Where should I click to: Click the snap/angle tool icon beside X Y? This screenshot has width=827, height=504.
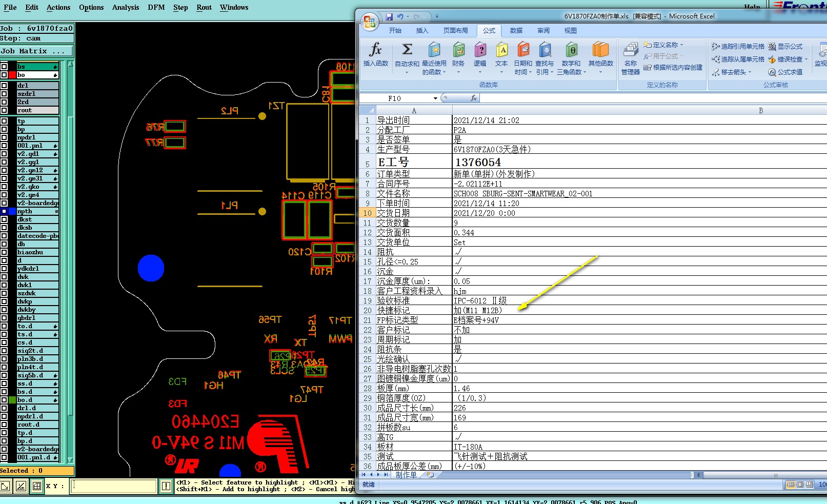click(x=21, y=486)
